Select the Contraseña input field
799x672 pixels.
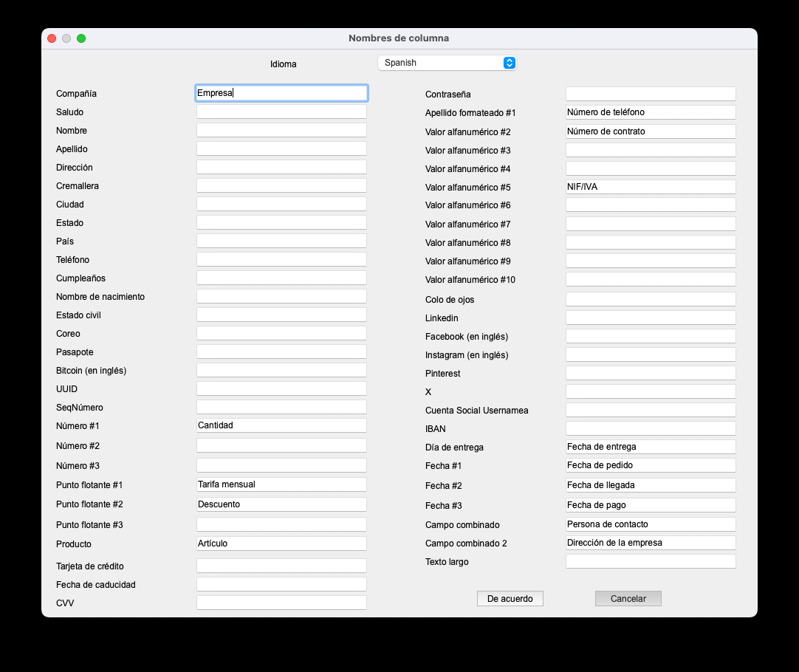[x=651, y=94]
